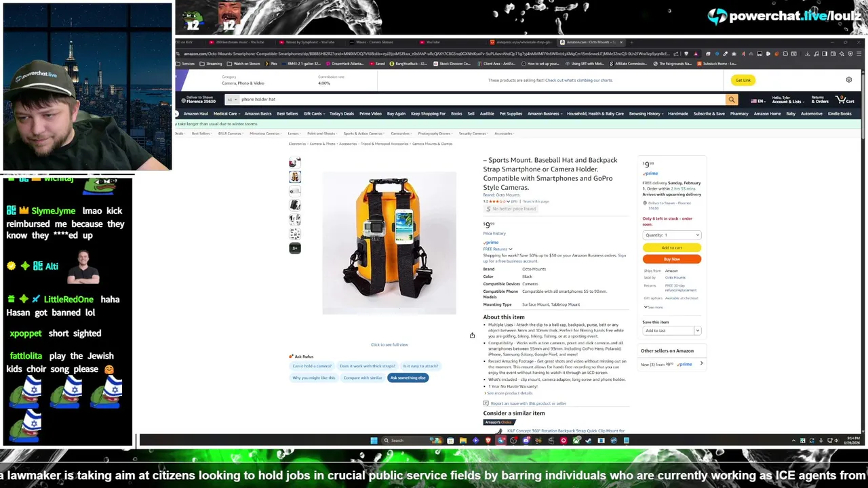
Task: Open the Xbox app from the taskbar
Action: (x=576, y=441)
